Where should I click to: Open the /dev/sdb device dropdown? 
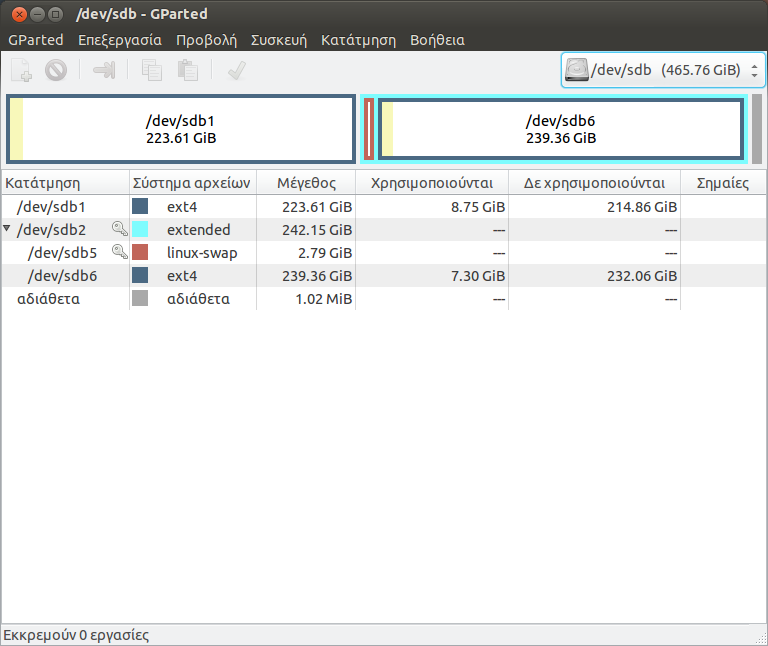click(x=663, y=70)
